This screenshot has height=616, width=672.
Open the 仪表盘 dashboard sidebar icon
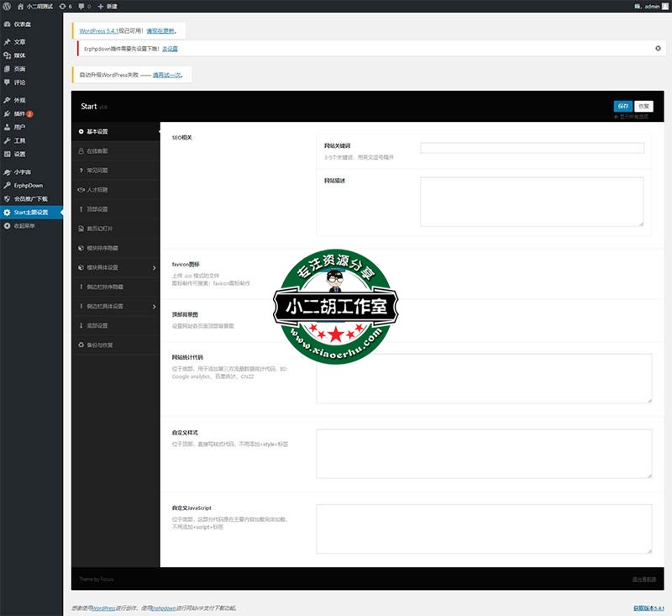[8, 24]
